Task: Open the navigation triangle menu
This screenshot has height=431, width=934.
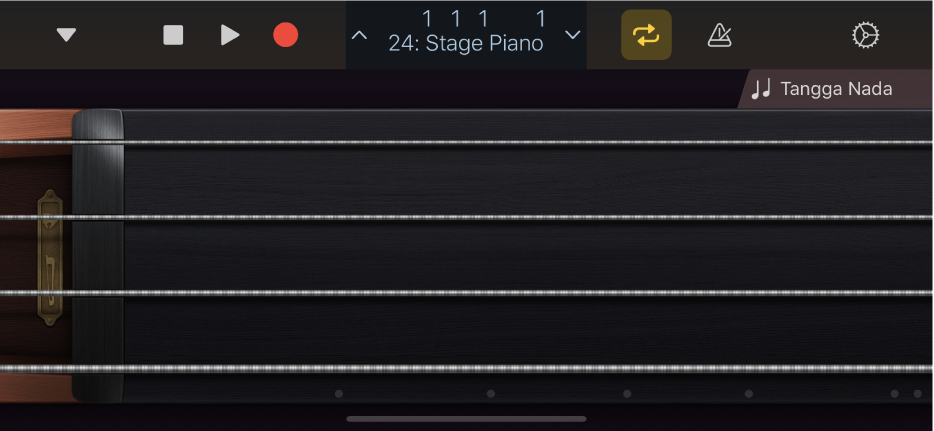Action: (66, 35)
